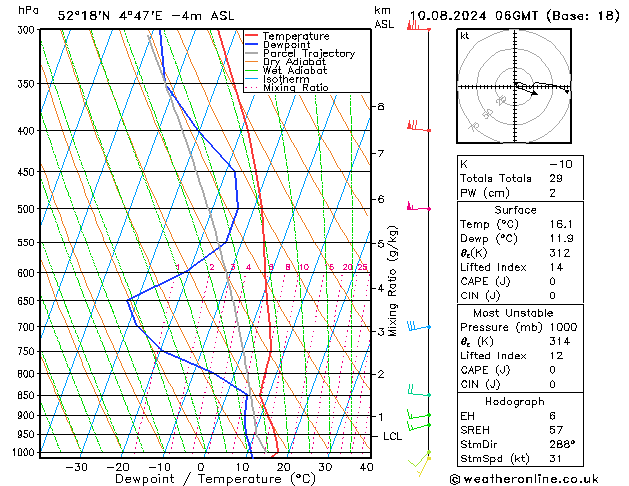
Task: Click the surface Temp value 16.1
Action: pyautogui.click(x=561, y=224)
